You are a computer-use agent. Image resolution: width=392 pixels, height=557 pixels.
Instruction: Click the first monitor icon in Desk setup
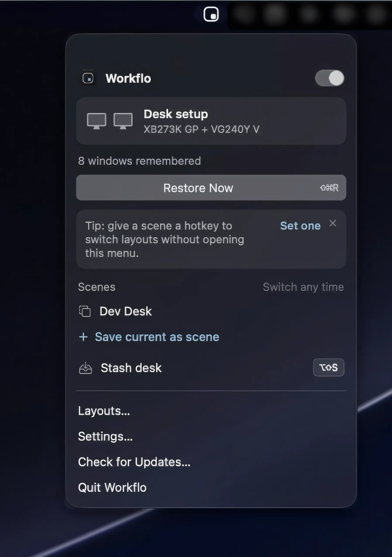pos(97,121)
